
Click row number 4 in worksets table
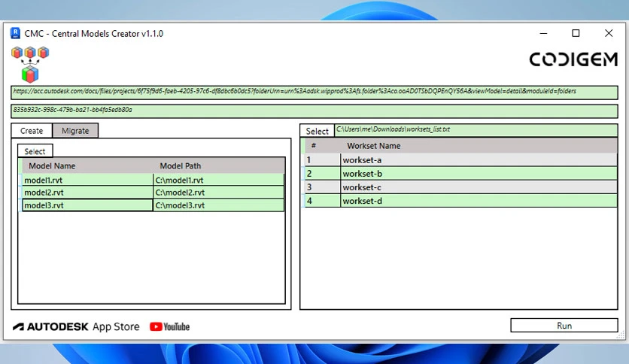323,201
